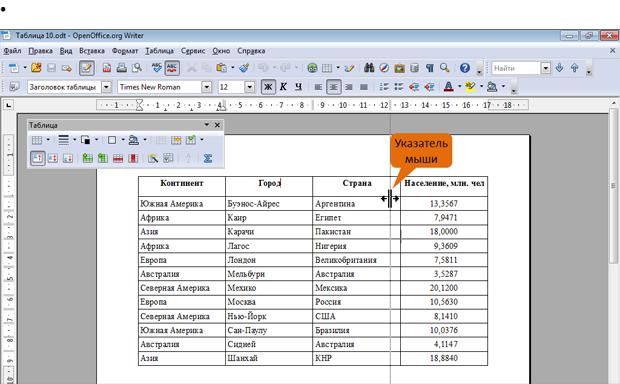Open the Найти search history dropdown
The width and height of the screenshot is (620, 384).
tap(546, 68)
